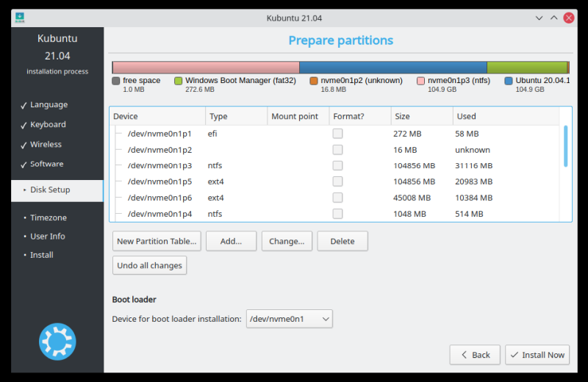
Task: Click the '31116 MB' used value
Action: click(473, 165)
